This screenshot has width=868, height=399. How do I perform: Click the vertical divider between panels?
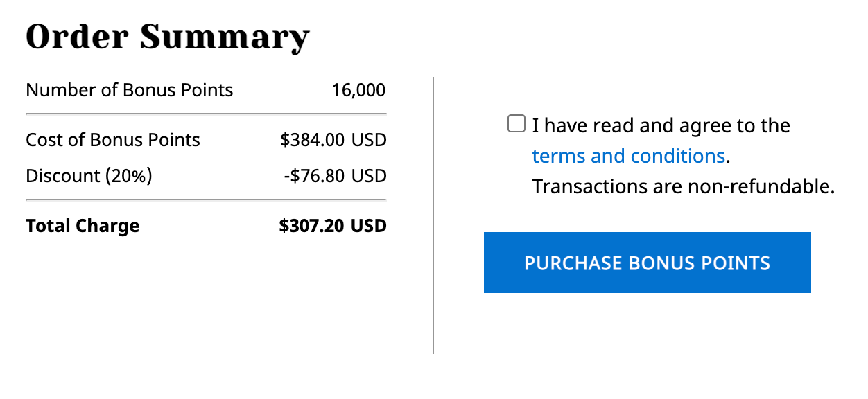click(433, 215)
